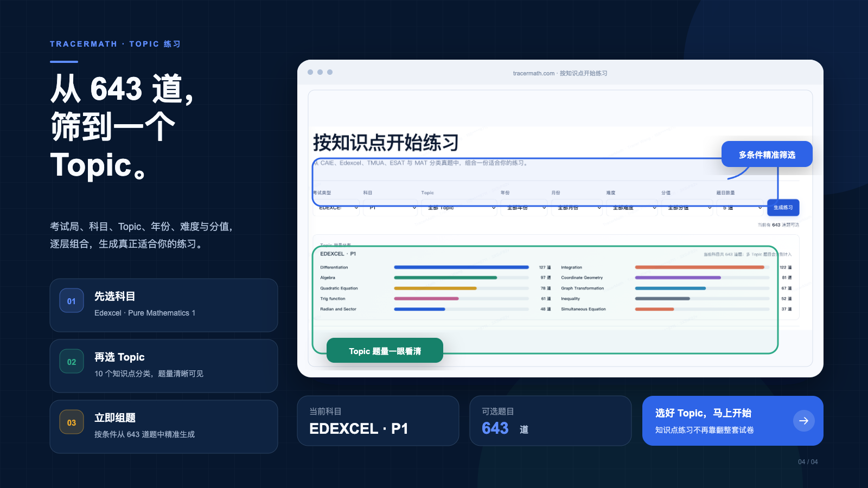Click the Graph Transformation bar
The width and height of the screenshot is (868, 488).
click(702, 288)
